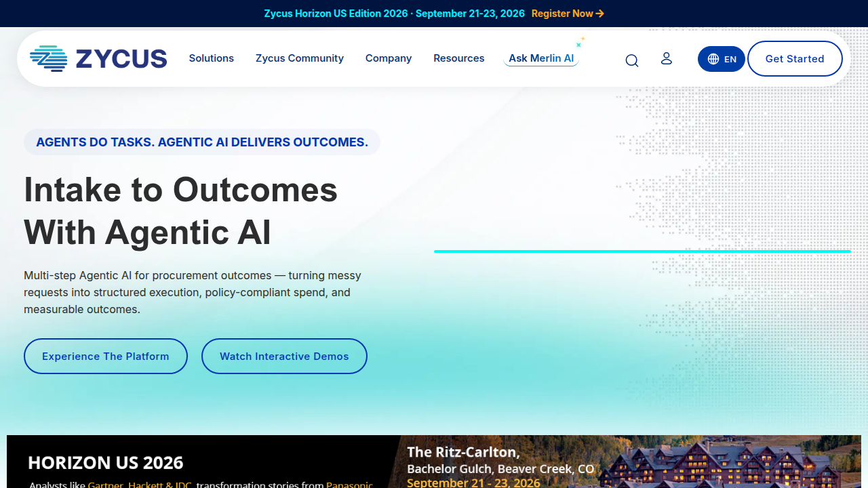Screen dimensions: 868x488
Task: Open the Zycus Community menu
Action: click(x=300, y=58)
